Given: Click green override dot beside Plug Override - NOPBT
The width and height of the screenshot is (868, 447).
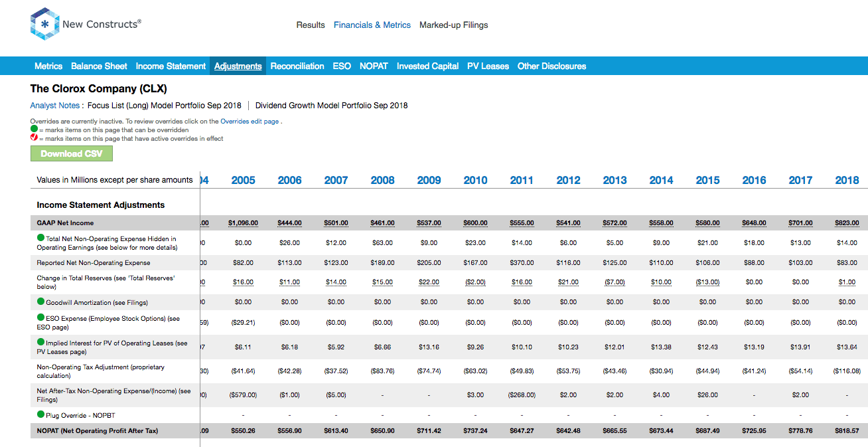Looking at the screenshot, I should (x=40, y=414).
